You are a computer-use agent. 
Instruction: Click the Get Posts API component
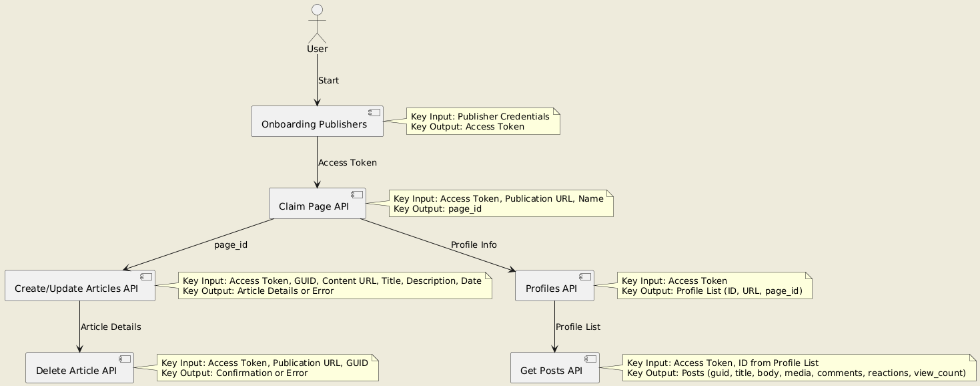(554, 368)
